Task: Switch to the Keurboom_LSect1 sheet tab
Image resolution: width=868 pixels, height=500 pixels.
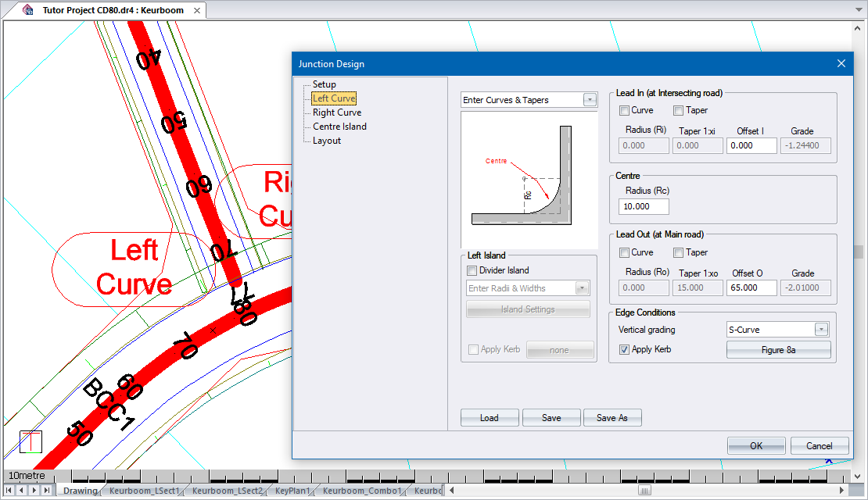Action: 145,491
